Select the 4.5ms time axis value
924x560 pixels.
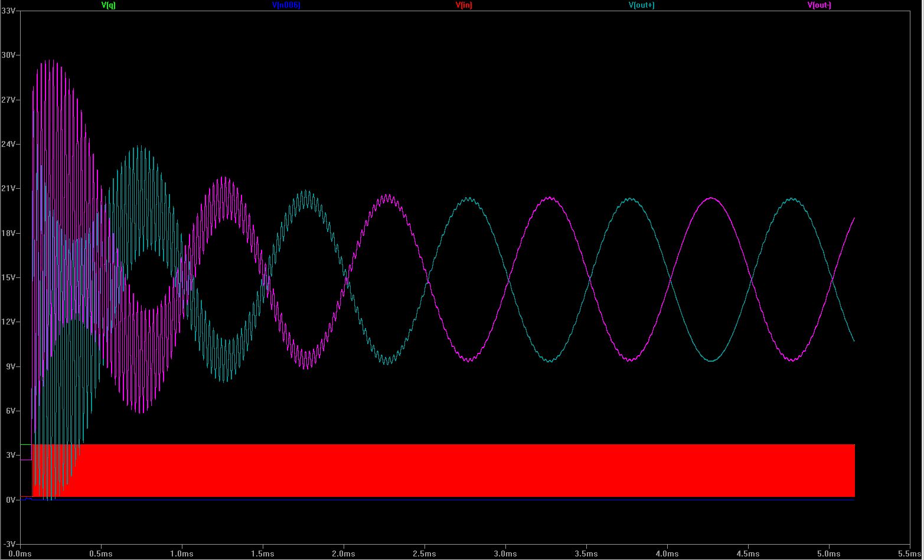748,554
